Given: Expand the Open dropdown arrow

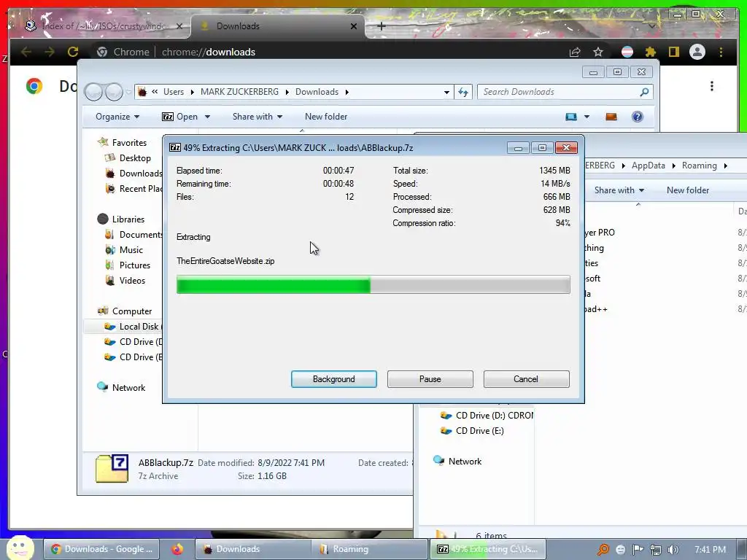Looking at the screenshot, I should 207,117.
